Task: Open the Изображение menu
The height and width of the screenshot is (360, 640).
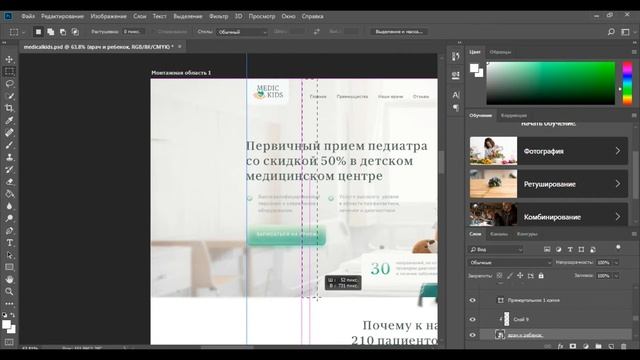Action: (x=109, y=16)
